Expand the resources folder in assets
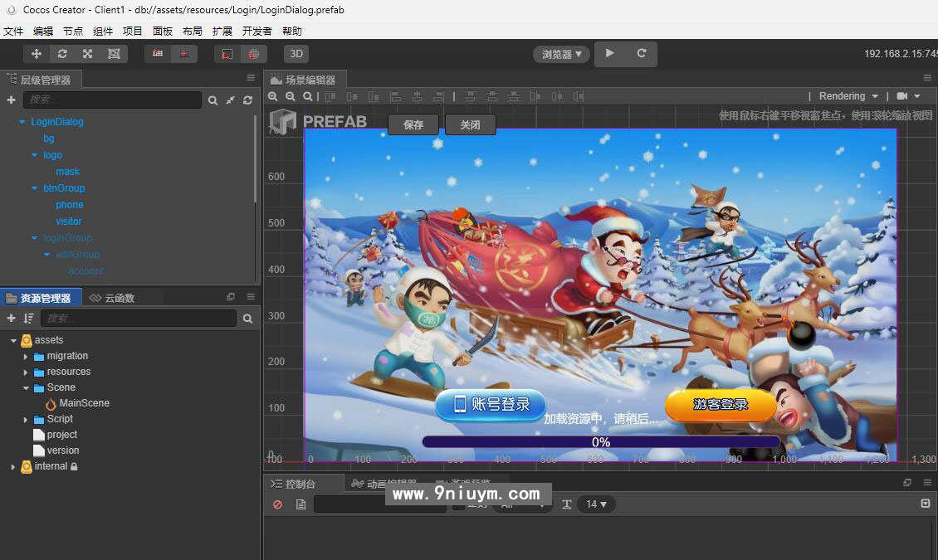Viewport: 938px width, 560px height. pos(26,373)
